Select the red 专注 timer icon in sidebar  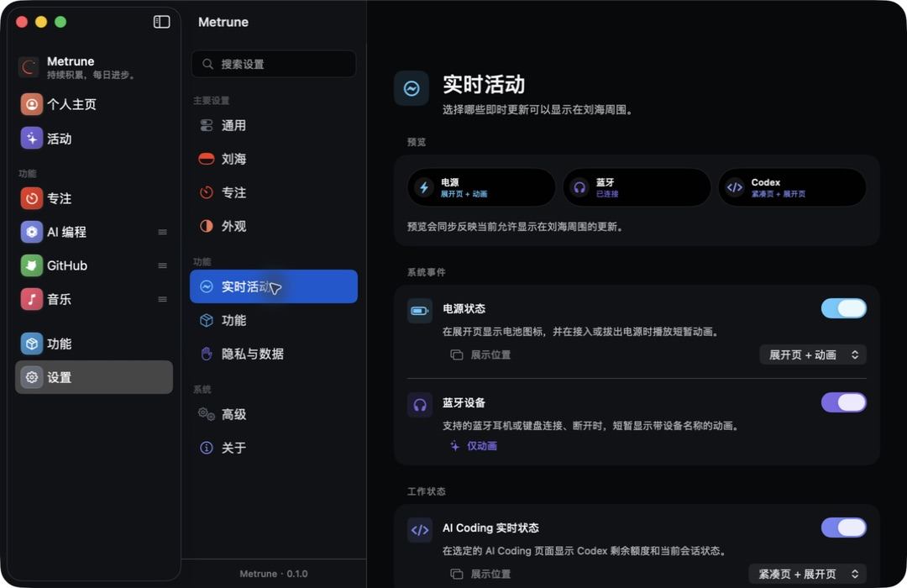pyautogui.click(x=32, y=198)
